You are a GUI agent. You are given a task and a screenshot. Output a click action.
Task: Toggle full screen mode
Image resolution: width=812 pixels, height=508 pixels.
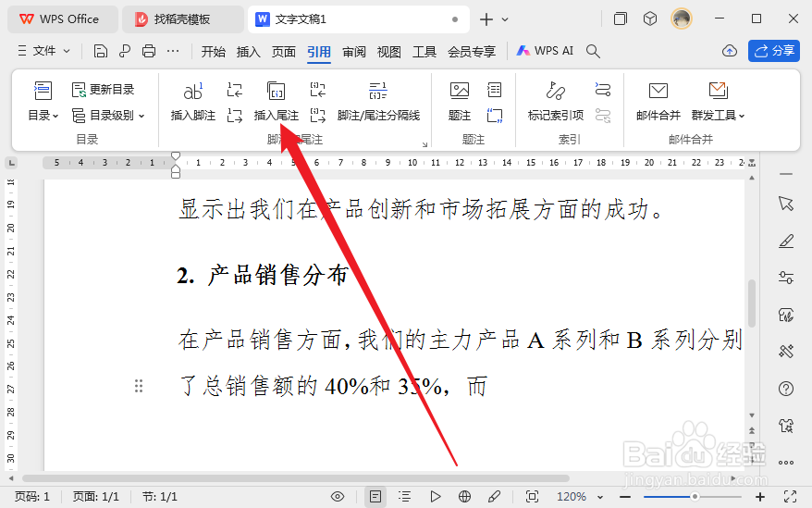790,497
